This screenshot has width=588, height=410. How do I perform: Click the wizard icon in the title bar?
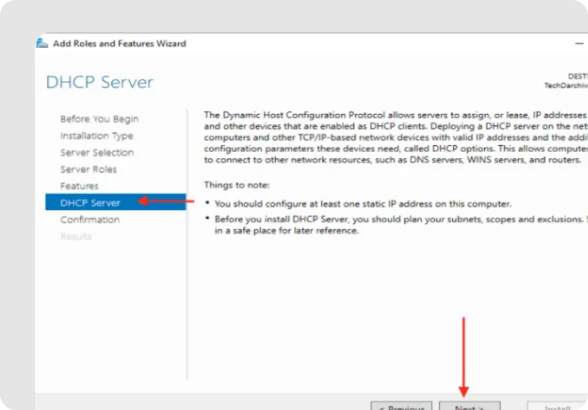[42, 44]
